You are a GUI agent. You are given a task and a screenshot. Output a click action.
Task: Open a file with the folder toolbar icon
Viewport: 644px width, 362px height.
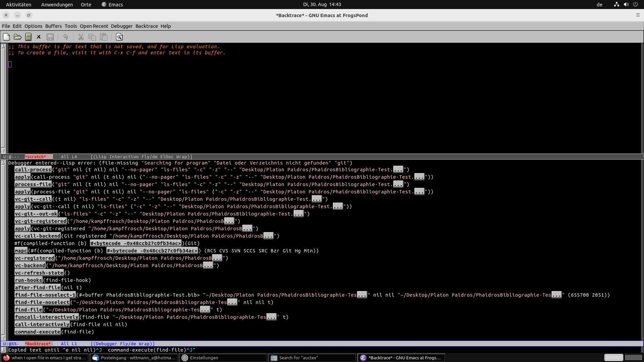[x=17, y=37]
